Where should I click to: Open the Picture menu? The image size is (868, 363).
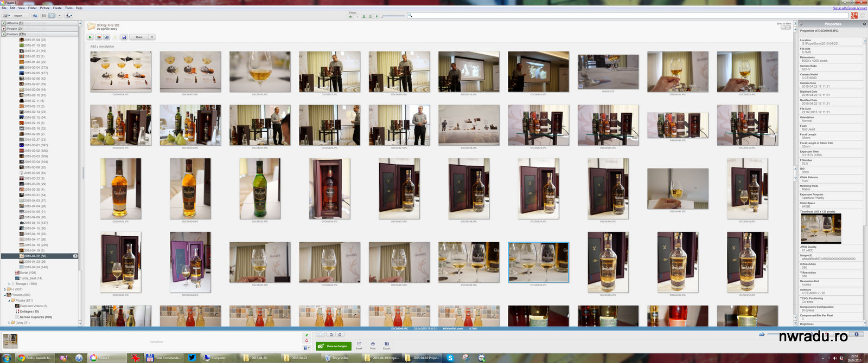pyautogui.click(x=44, y=8)
